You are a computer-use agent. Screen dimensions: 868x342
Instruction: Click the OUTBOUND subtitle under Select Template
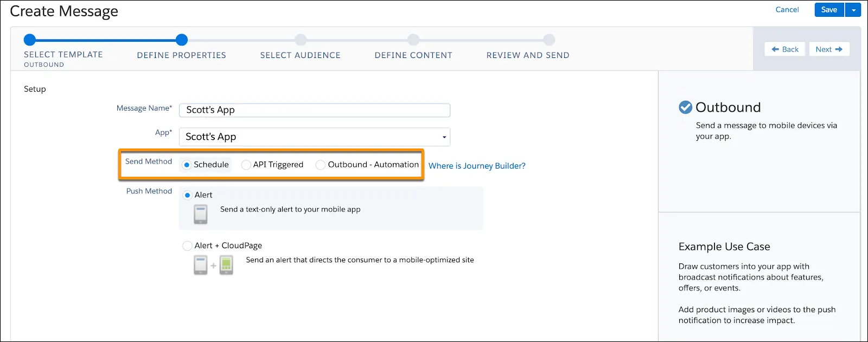click(x=44, y=64)
